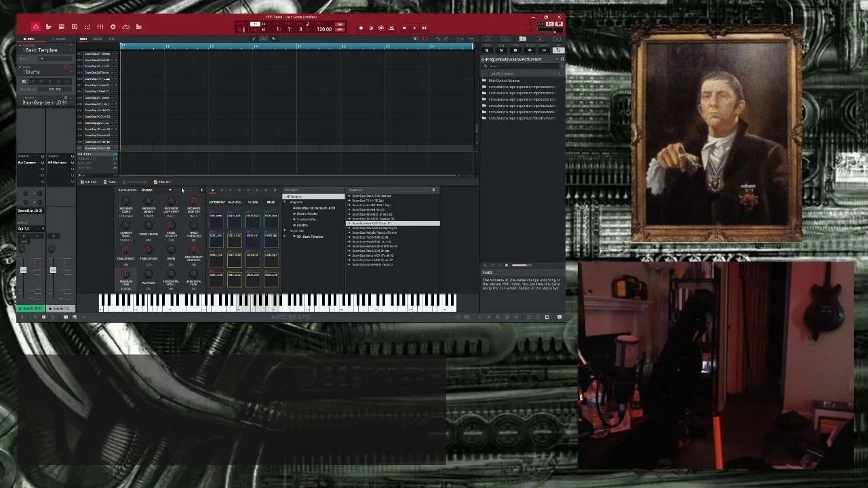This screenshot has height=488, width=868.
Task: Click the Record button in the transport
Action: [x=361, y=28]
